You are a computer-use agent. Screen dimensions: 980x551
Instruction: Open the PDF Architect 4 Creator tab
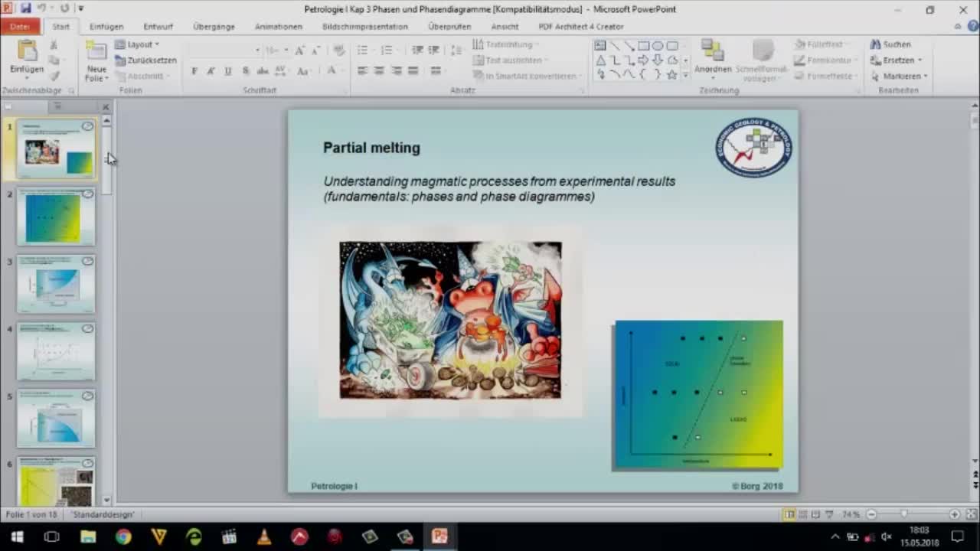tap(581, 26)
